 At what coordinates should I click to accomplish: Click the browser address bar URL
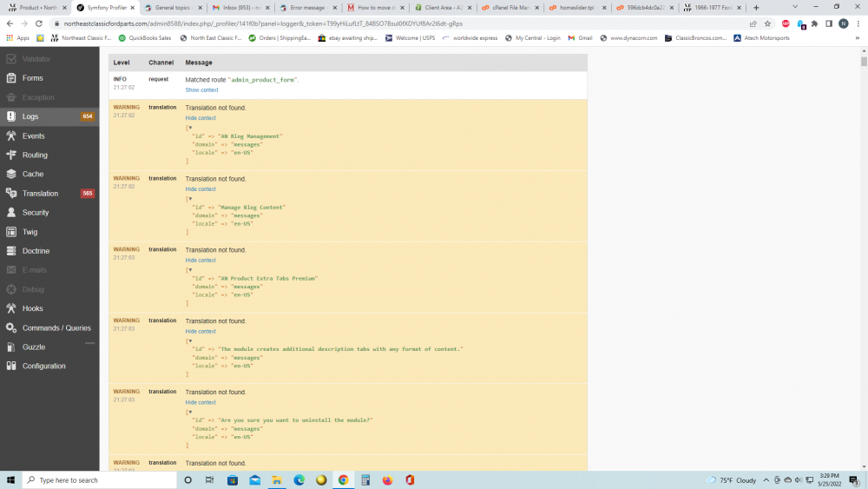[x=263, y=23]
